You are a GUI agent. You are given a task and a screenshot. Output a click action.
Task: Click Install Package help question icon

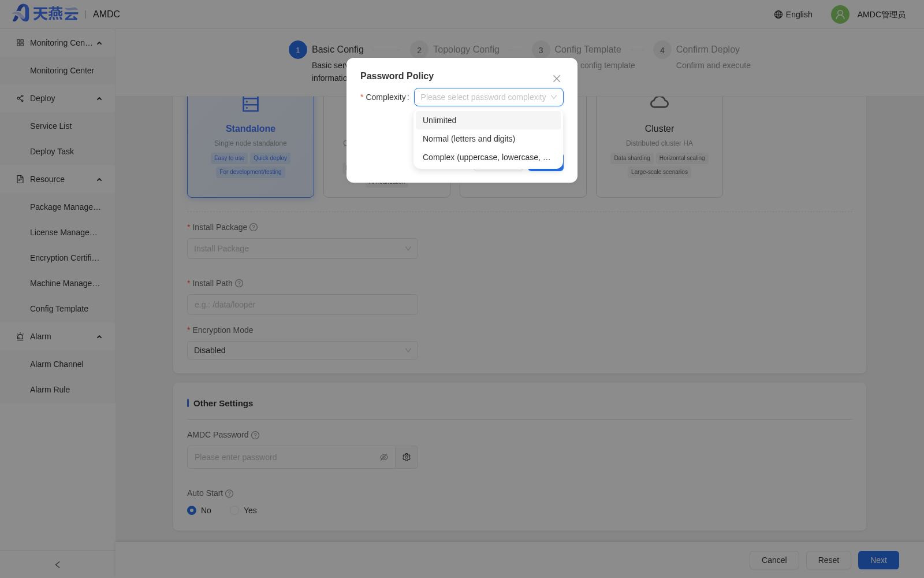tap(254, 228)
